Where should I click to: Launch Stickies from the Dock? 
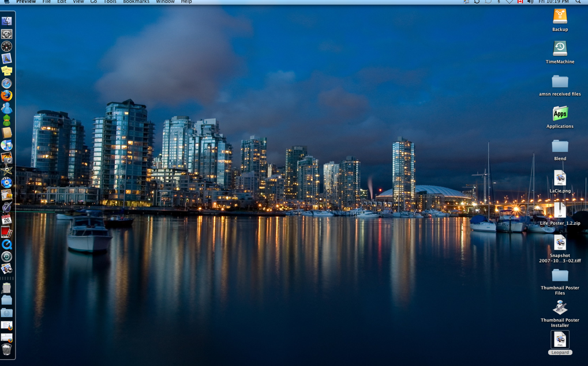(x=7, y=71)
